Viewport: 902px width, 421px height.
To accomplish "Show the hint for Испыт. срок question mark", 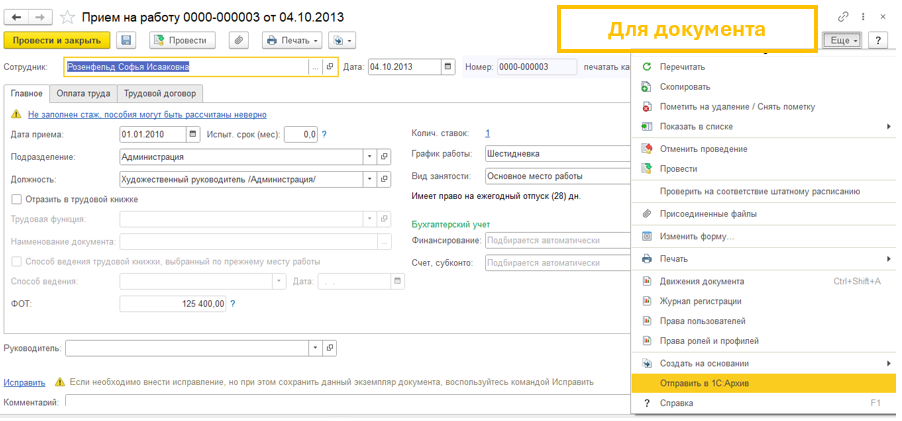I will pos(324,135).
